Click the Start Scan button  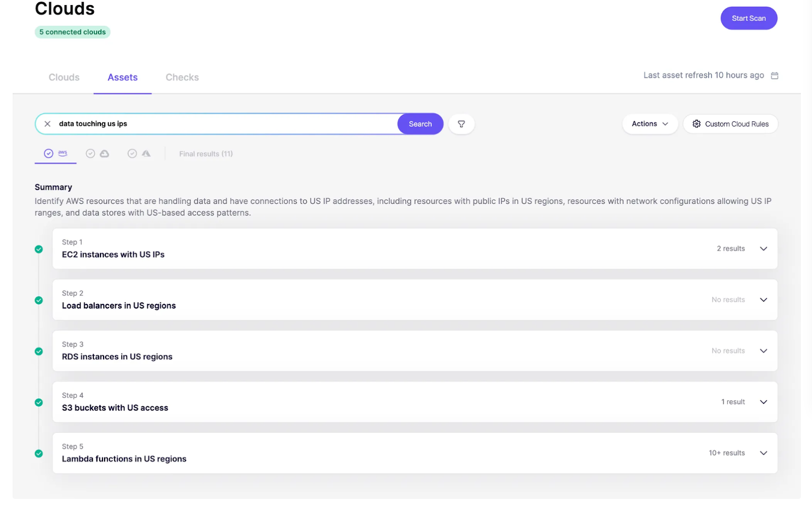click(x=749, y=18)
